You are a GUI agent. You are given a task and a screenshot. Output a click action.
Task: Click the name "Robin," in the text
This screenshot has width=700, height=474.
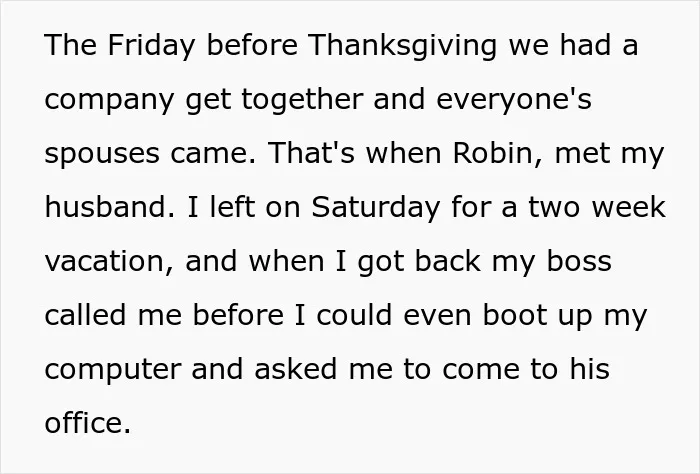click(498, 152)
